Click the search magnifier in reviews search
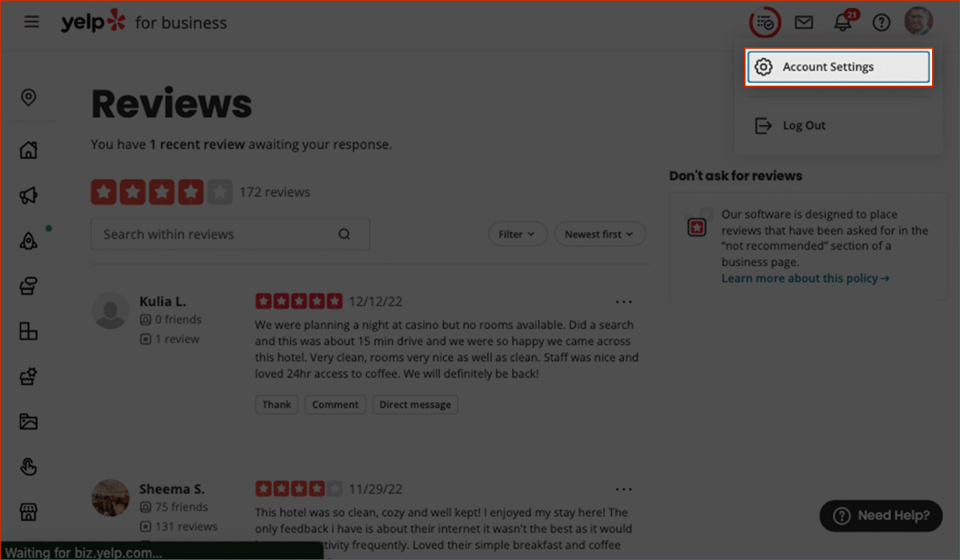Screen dimensions: 960x560 coord(344,234)
